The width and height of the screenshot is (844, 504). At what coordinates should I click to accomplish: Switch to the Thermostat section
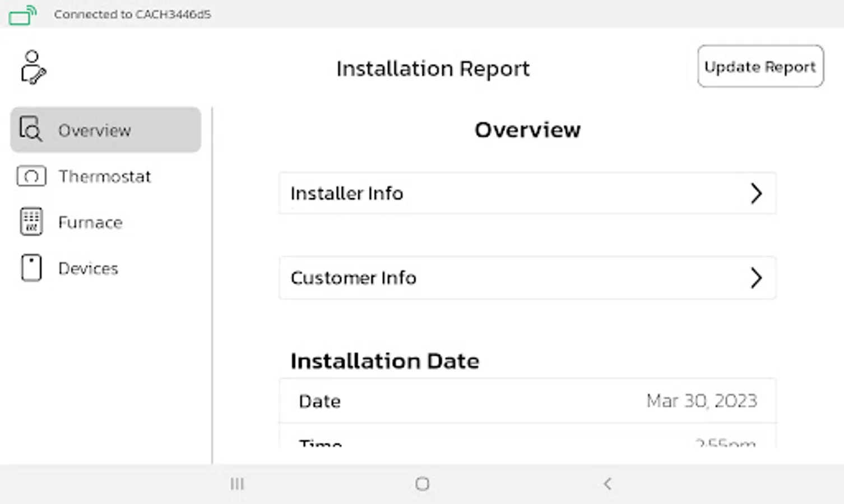click(x=105, y=176)
